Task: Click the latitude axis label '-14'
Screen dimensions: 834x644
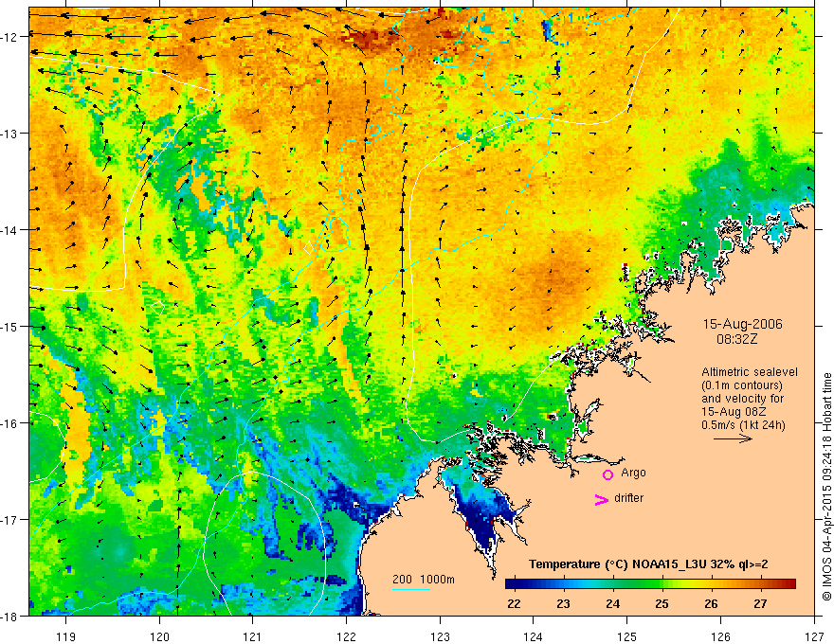Action: [10, 229]
